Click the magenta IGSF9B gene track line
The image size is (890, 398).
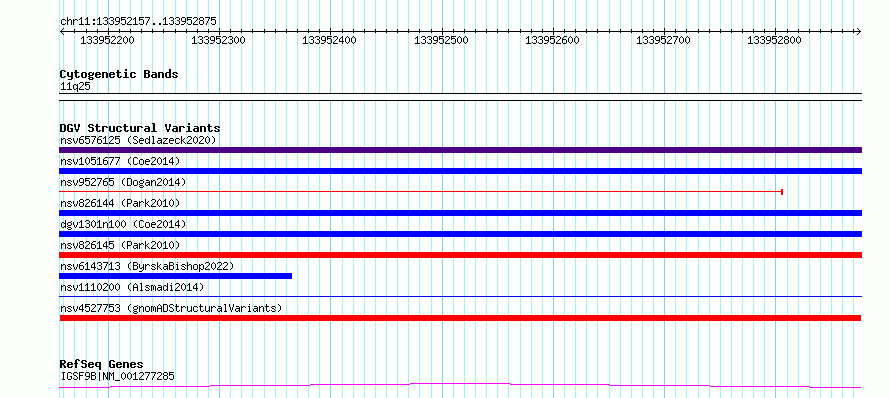460,386
